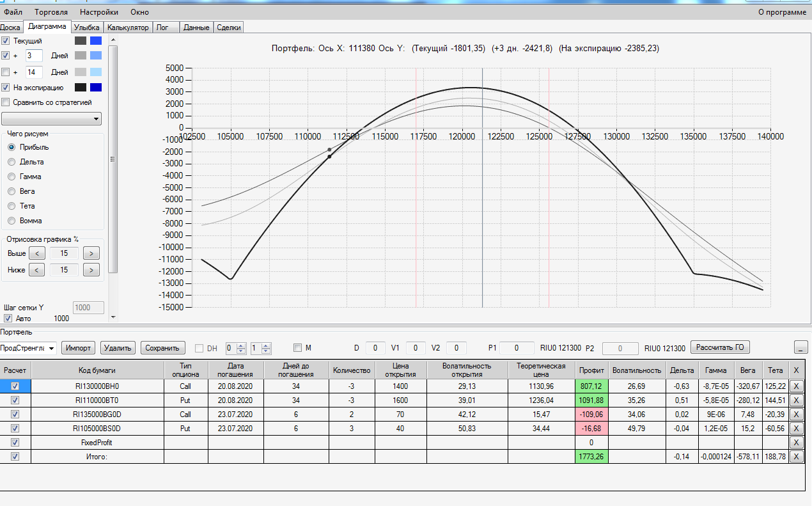Viewport: 812px width, 506px height.
Task: Delete the RI130000BH0 row with X
Action: 796,386
